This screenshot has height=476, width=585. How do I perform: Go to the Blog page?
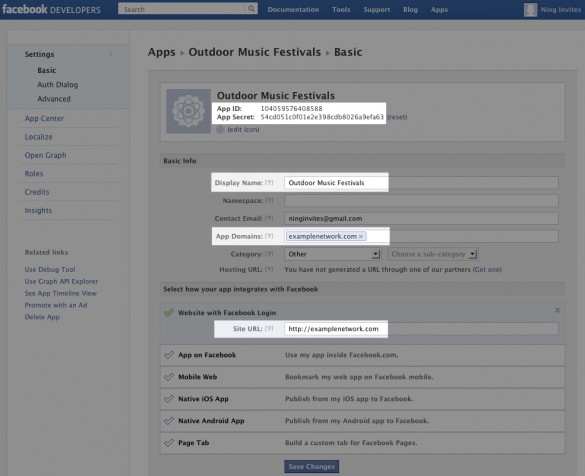pos(410,10)
